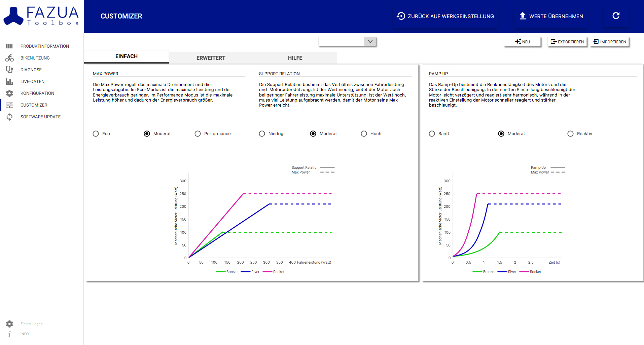
Task: Click the factory reset clock icon
Action: click(401, 16)
